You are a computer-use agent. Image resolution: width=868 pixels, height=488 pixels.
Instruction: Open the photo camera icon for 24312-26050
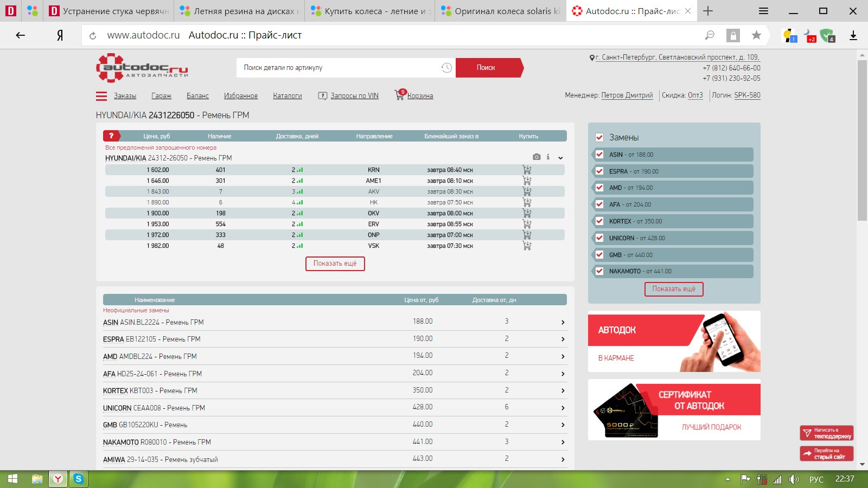537,157
